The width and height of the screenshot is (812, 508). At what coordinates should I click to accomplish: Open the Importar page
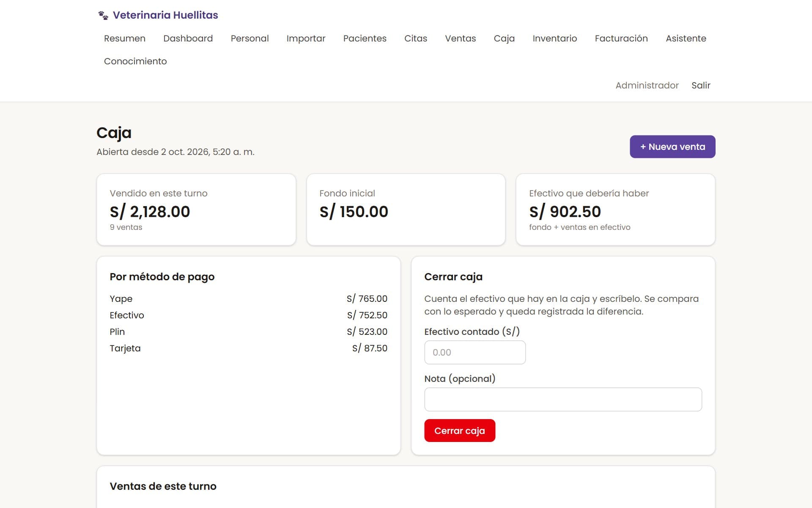[306, 39]
